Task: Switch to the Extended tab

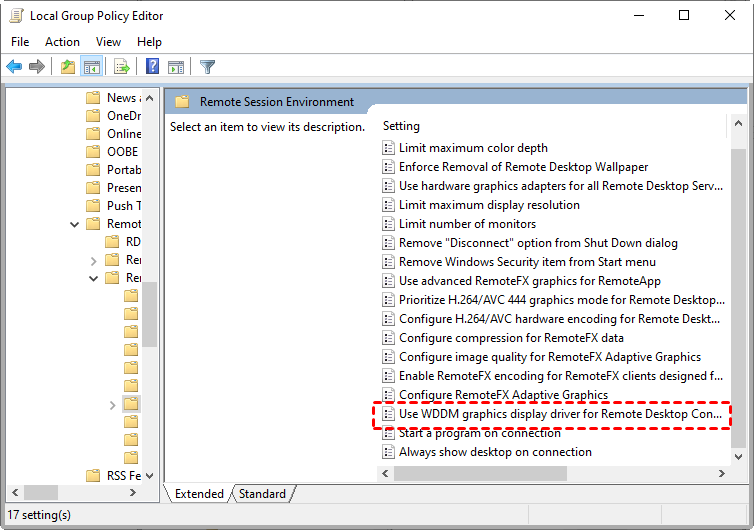Action: pos(199,494)
